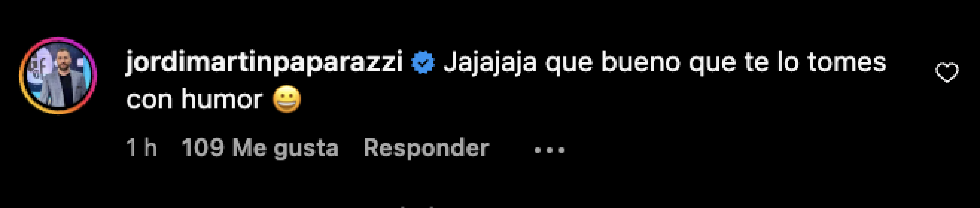Show the comment actions dots beside Responder
The image size is (980, 208).
[x=549, y=150]
